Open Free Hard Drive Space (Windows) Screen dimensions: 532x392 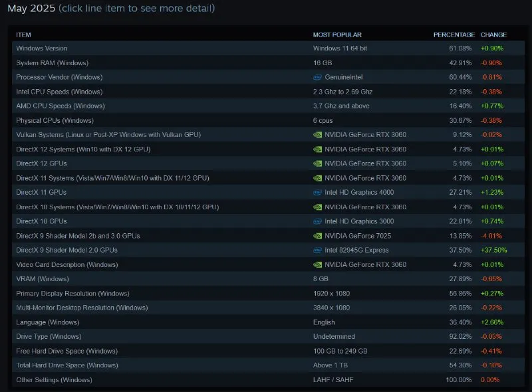pyautogui.click(x=268, y=351)
